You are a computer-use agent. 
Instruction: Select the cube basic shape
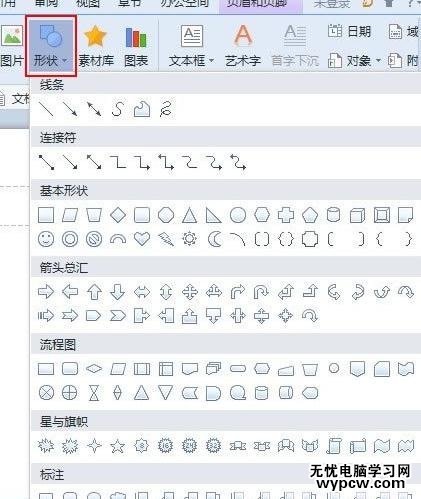click(x=357, y=215)
